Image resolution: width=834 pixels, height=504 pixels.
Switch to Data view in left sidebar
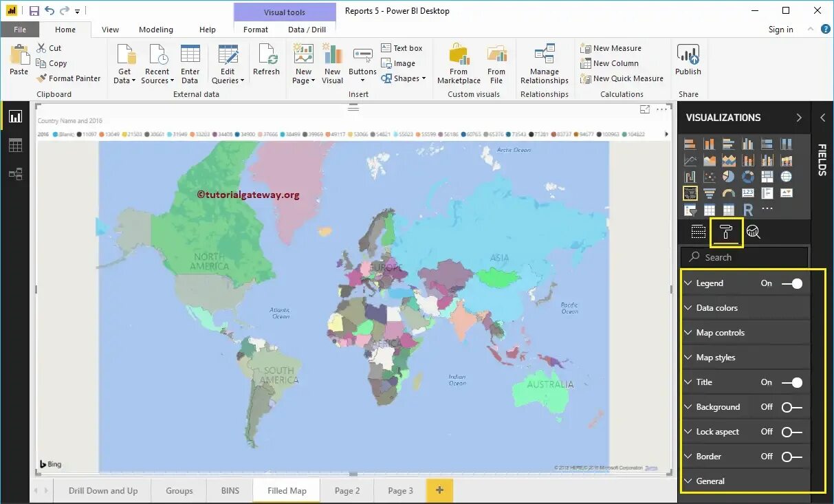click(15, 145)
